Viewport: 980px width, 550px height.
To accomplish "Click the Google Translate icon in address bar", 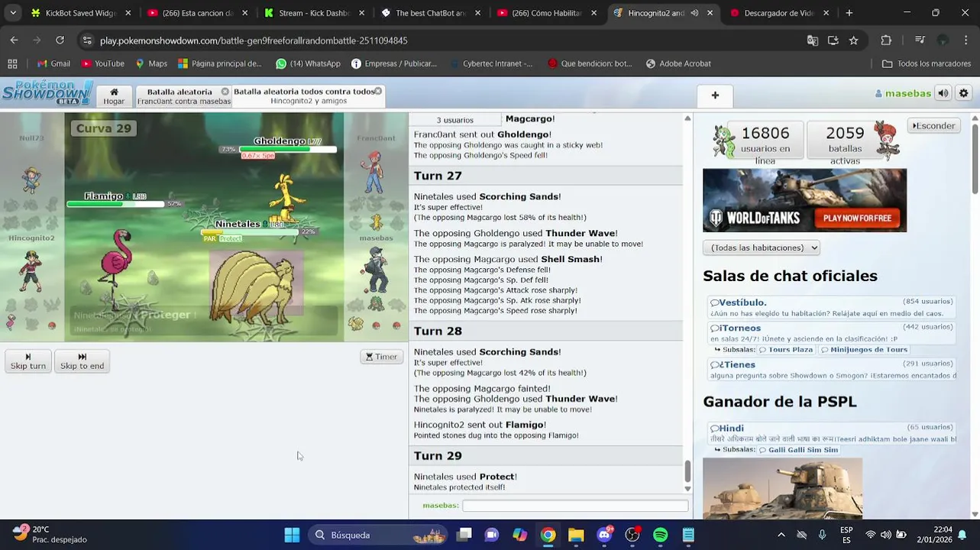I will pyautogui.click(x=813, y=40).
